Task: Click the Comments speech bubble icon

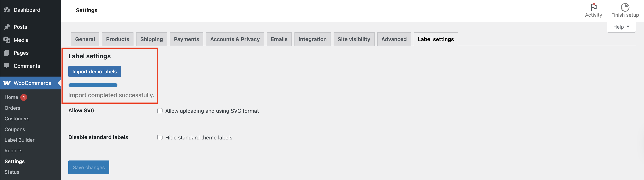Action: pos(7,66)
